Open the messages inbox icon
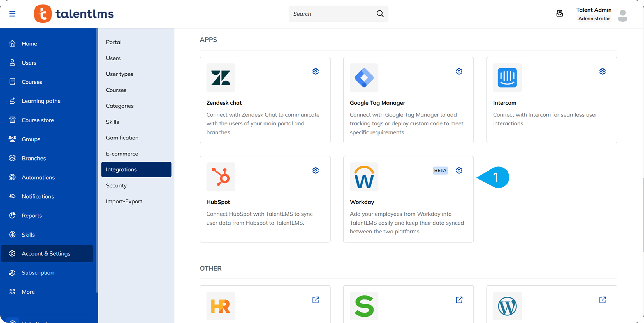The height and width of the screenshot is (323, 644). (559, 13)
